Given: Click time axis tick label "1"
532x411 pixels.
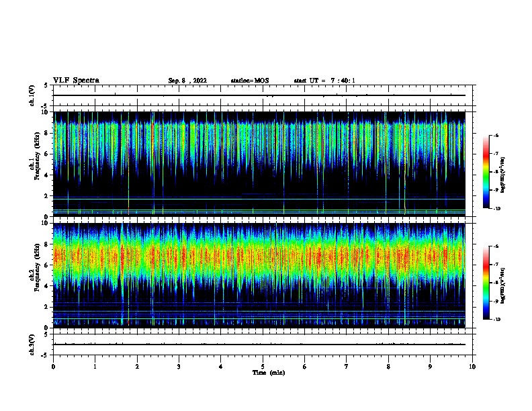Looking at the screenshot, I should coord(95,367).
